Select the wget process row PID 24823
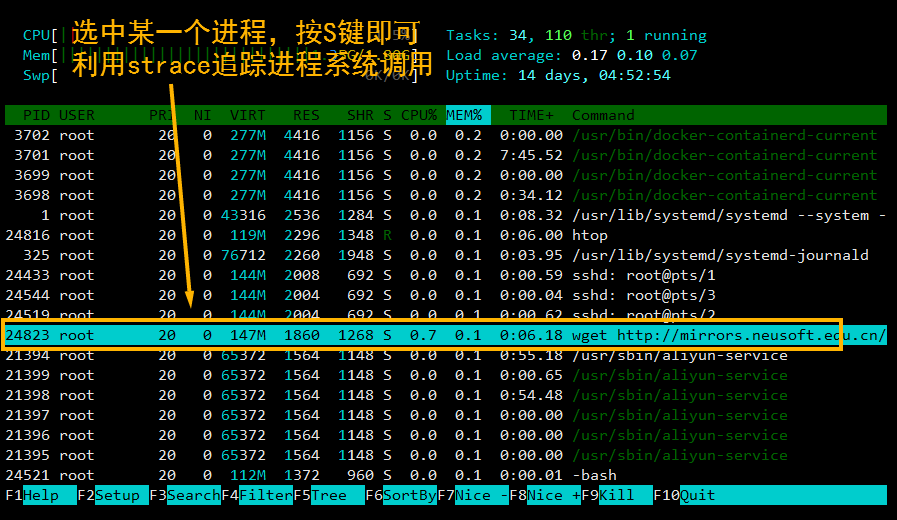Screen dimensions: 897x520 [420, 335]
